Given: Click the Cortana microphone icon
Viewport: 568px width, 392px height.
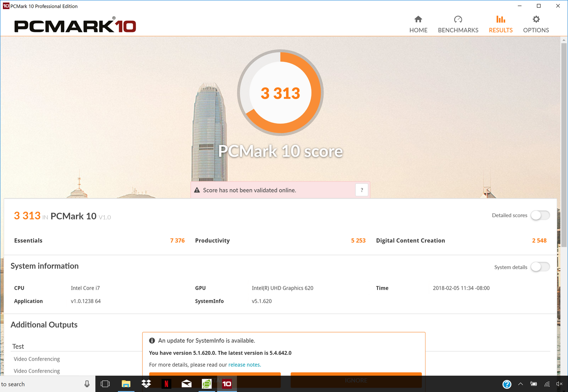Looking at the screenshot, I should tap(87, 384).
